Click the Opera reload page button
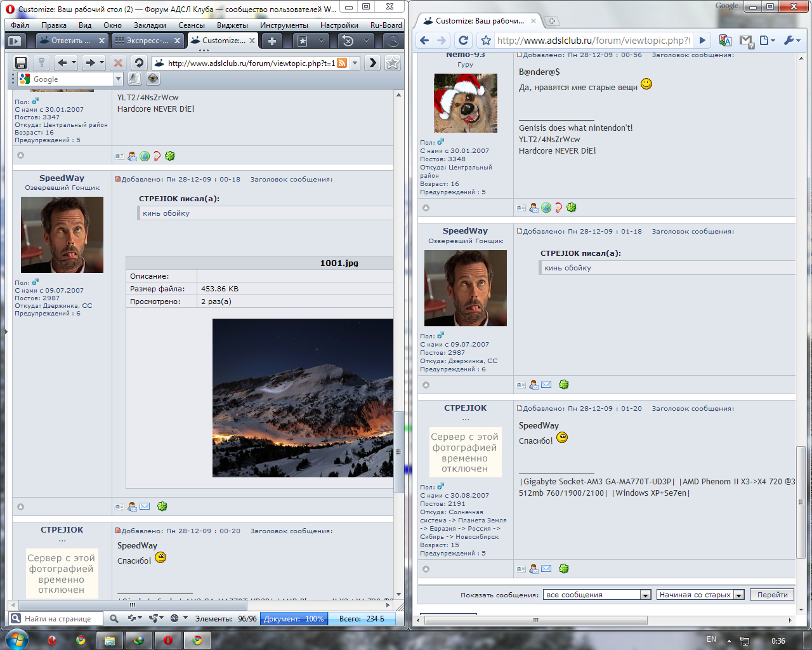 pyautogui.click(x=139, y=63)
